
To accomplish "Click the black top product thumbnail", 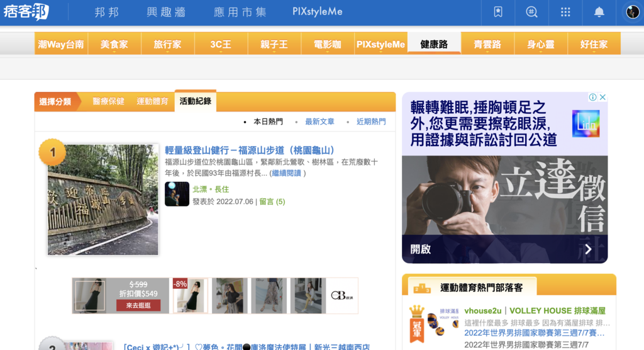I will coord(230,296).
